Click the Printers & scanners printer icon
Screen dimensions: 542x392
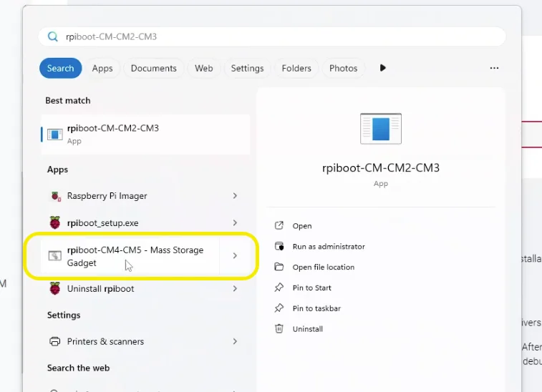[x=55, y=342]
